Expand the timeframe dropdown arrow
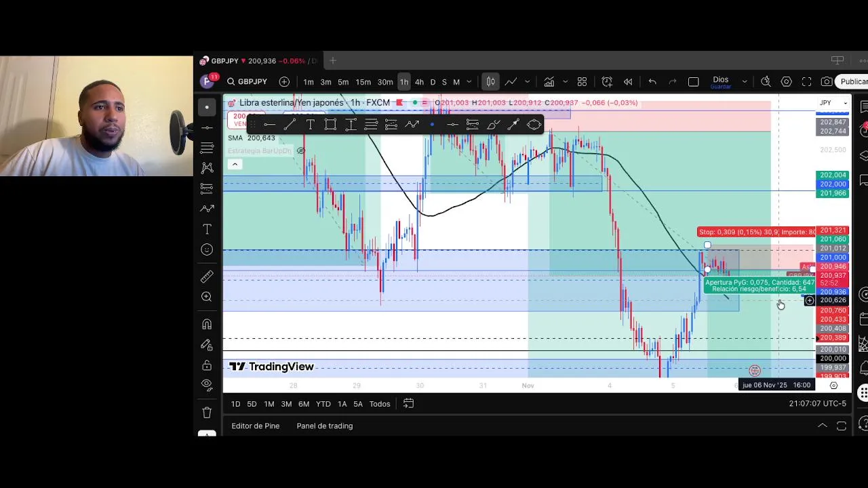Viewport: 868px width, 488px height. pyautogui.click(x=469, y=82)
